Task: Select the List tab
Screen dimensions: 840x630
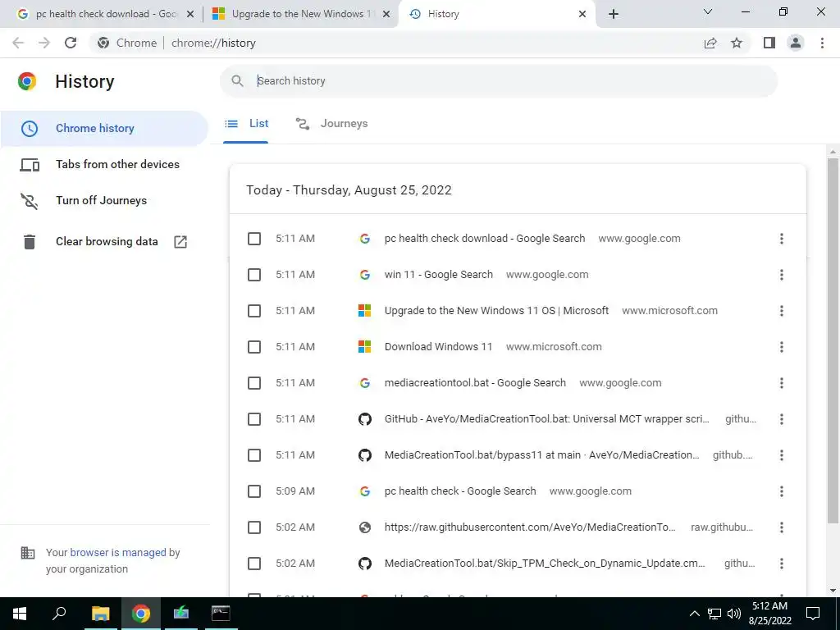Action: pos(246,124)
